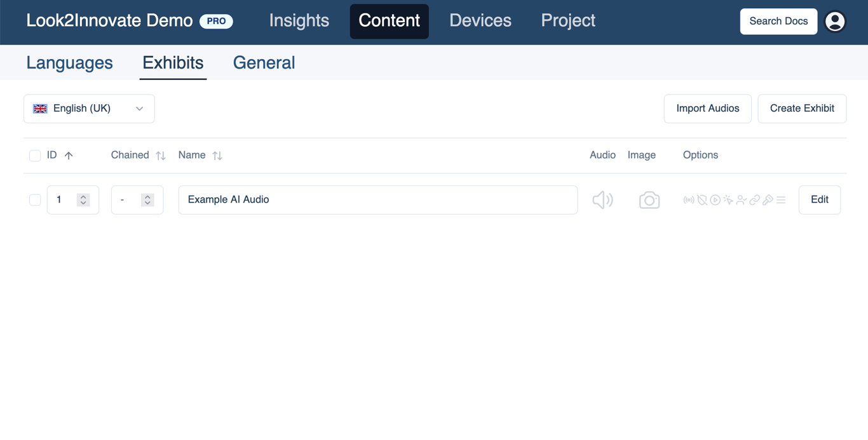Click the camera image icon in the row
Viewport: 868px width, 440px height.
649,200
